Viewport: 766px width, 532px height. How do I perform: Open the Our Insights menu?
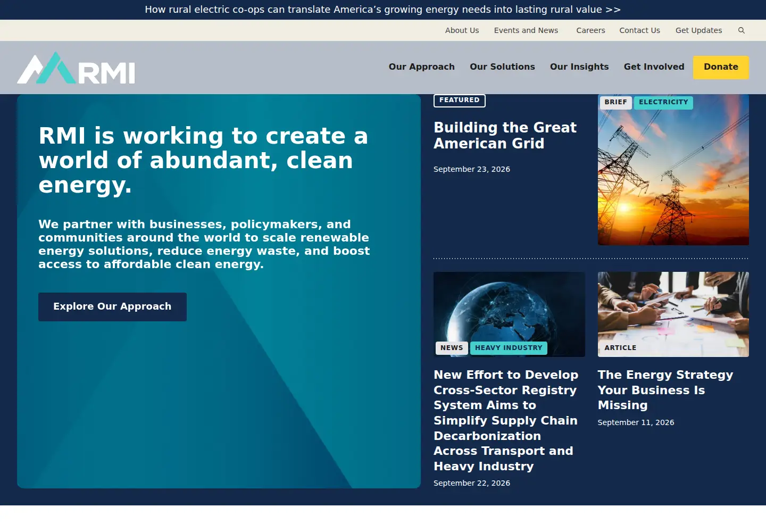point(579,67)
